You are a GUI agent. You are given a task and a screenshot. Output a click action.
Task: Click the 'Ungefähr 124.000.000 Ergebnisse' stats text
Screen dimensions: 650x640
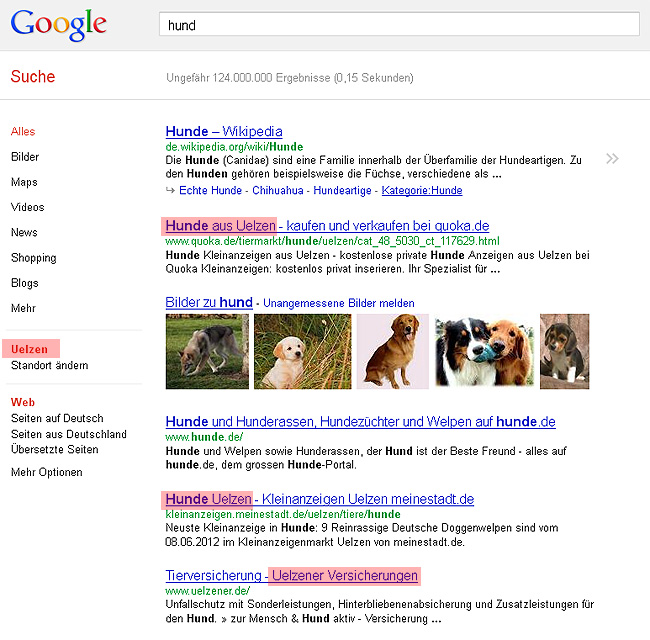tap(290, 78)
